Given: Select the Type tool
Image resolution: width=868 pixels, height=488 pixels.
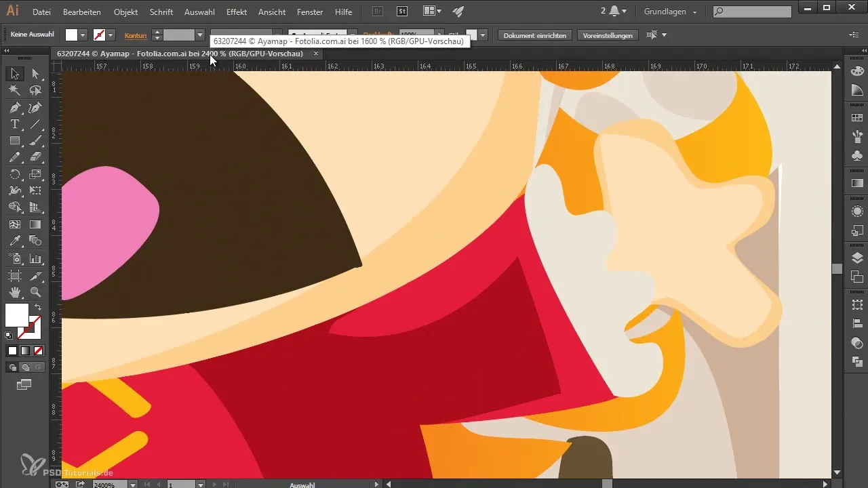Looking at the screenshot, I should 14,124.
